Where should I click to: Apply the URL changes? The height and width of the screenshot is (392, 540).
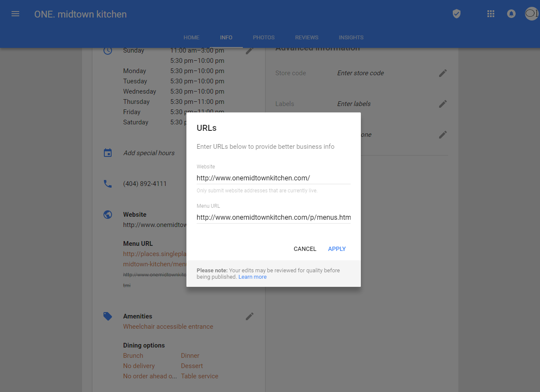[337, 249]
